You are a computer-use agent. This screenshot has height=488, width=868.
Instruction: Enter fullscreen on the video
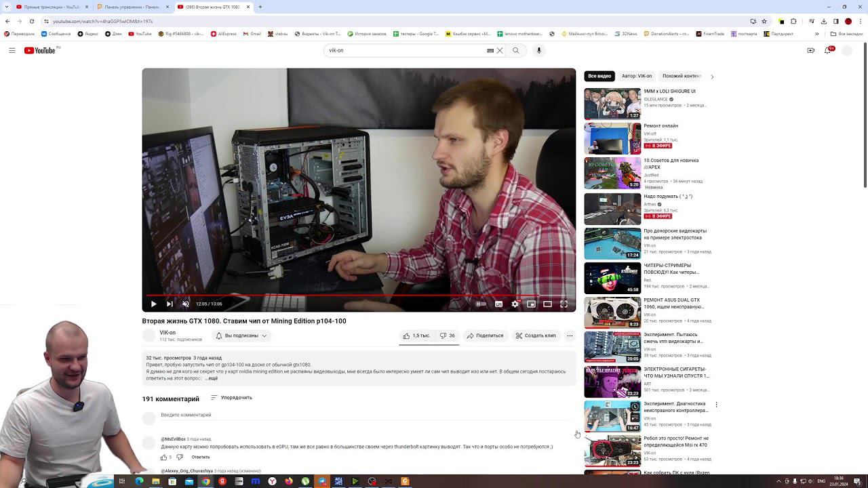tap(564, 304)
